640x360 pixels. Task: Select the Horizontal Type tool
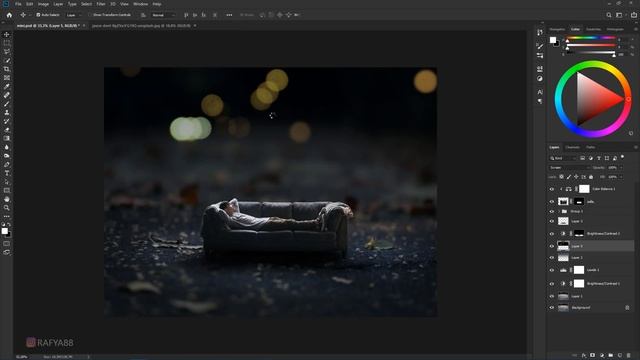[x=7, y=173]
